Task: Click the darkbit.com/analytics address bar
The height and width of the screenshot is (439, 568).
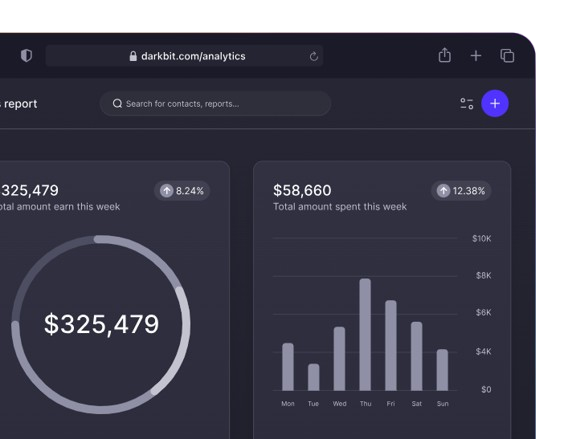Action: coord(184,56)
